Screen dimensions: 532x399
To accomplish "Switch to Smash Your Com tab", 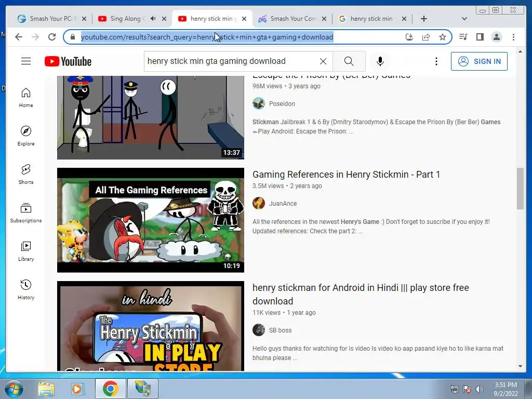I will tap(292, 19).
